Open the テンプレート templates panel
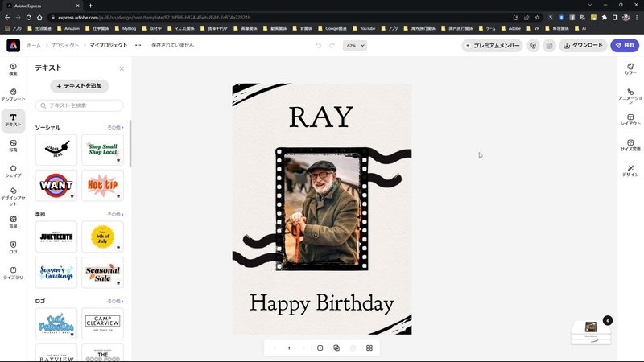The width and height of the screenshot is (644, 362). [13, 95]
